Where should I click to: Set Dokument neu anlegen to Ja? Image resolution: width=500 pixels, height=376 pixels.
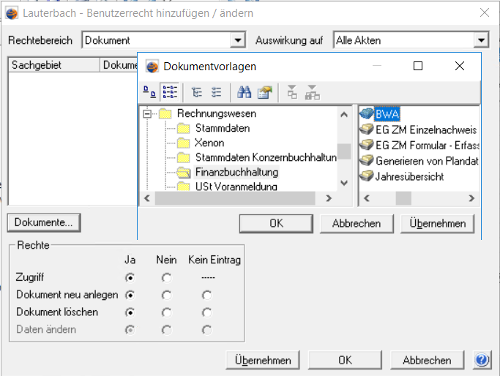click(x=130, y=295)
